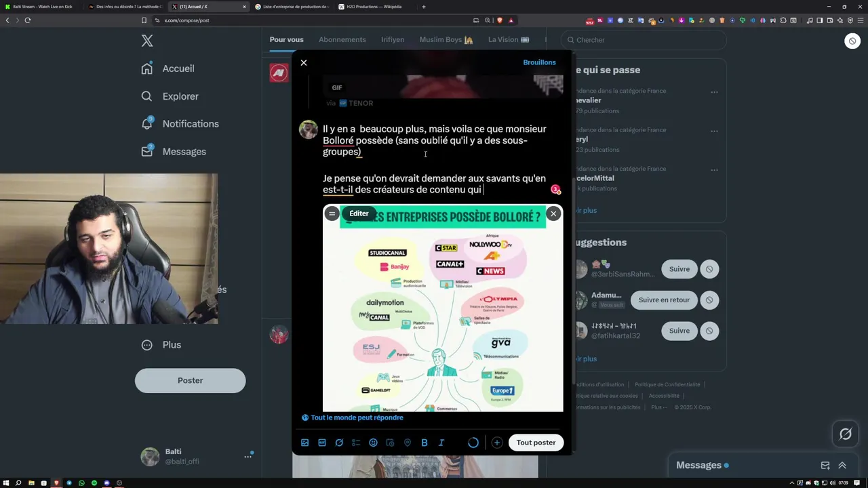Viewport: 868px width, 488px height.
Task: Switch to the Pour vous tab
Action: [286, 39]
